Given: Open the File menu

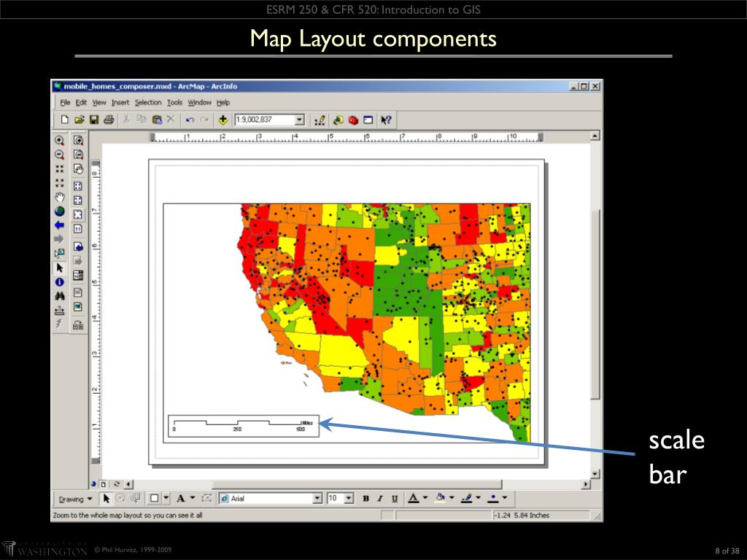Looking at the screenshot, I should pyautogui.click(x=65, y=102).
